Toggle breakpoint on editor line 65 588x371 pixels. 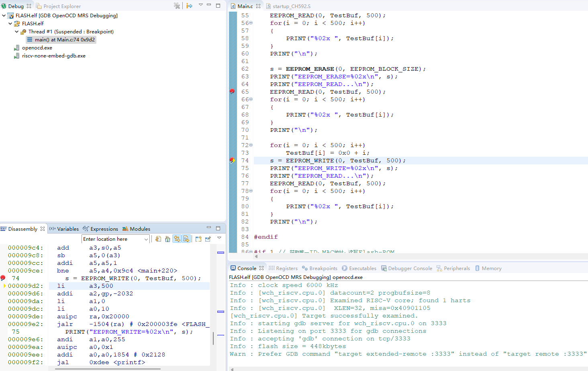[x=232, y=92]
